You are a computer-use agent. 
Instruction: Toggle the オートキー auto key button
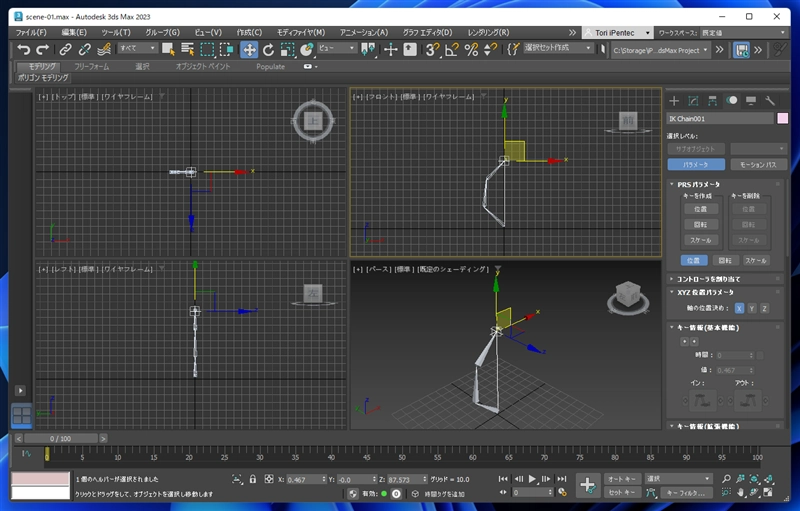click(622, 479)
